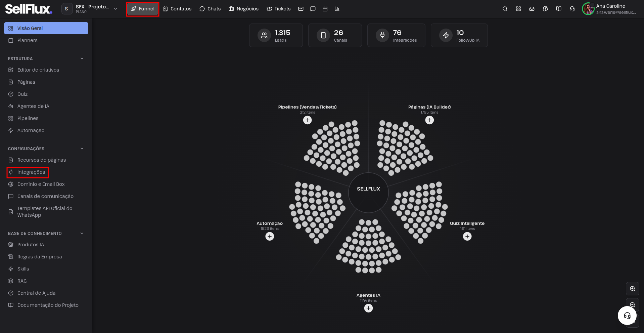Image resolution: width=644 pixels, height=333 pixels.
Task: Click the central SELLFLUX circle
Action: (x=369, y=193)
